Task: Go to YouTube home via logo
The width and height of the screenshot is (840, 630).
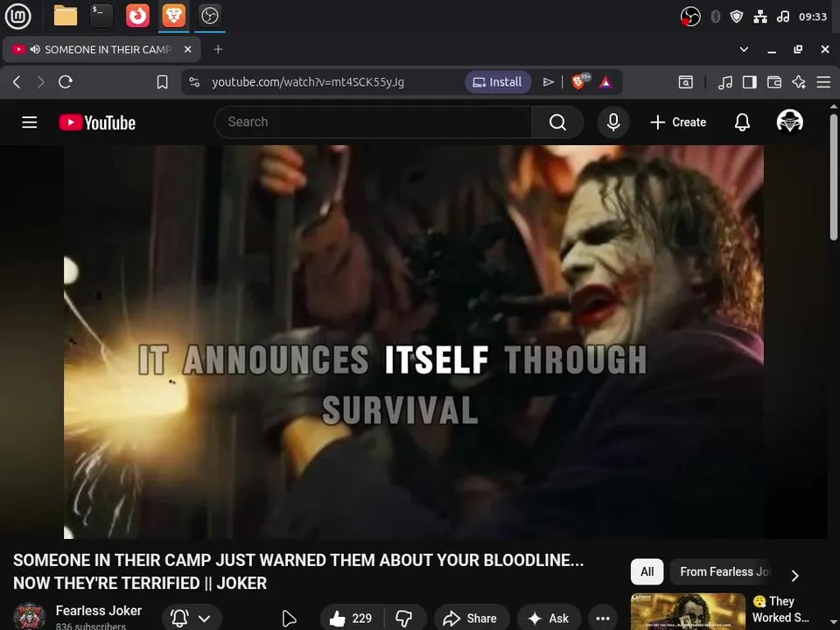Action: point(97,122)
